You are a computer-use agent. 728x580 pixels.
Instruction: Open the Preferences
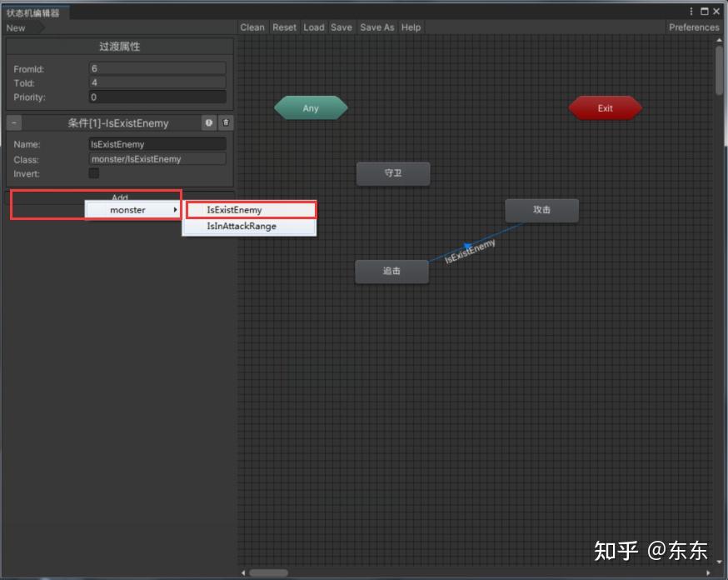coord(694,27)
